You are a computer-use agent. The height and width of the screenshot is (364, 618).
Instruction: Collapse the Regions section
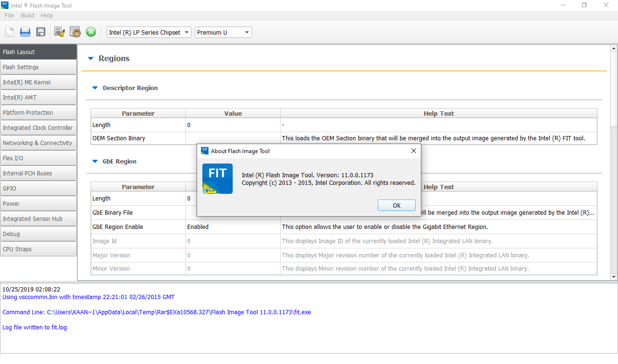91,59
